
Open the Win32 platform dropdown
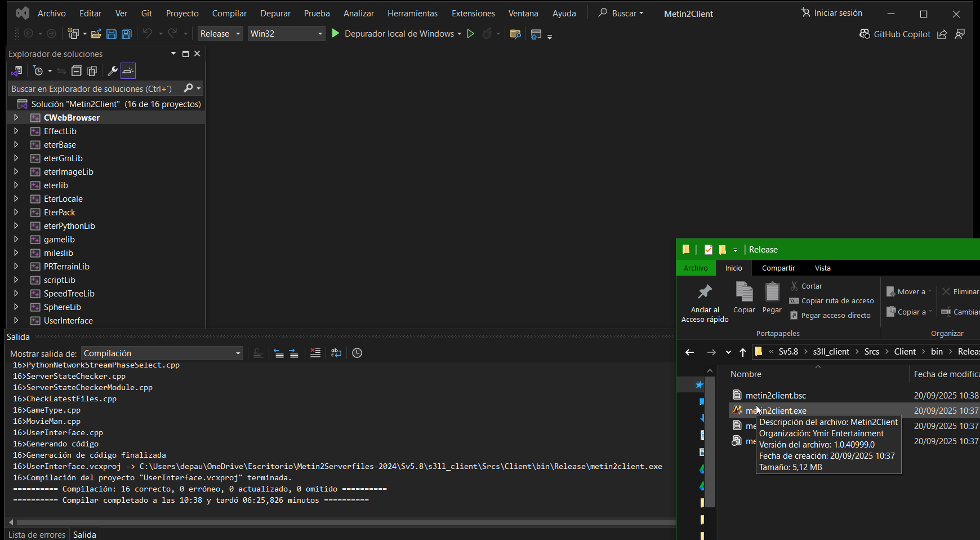pos(286,34)
